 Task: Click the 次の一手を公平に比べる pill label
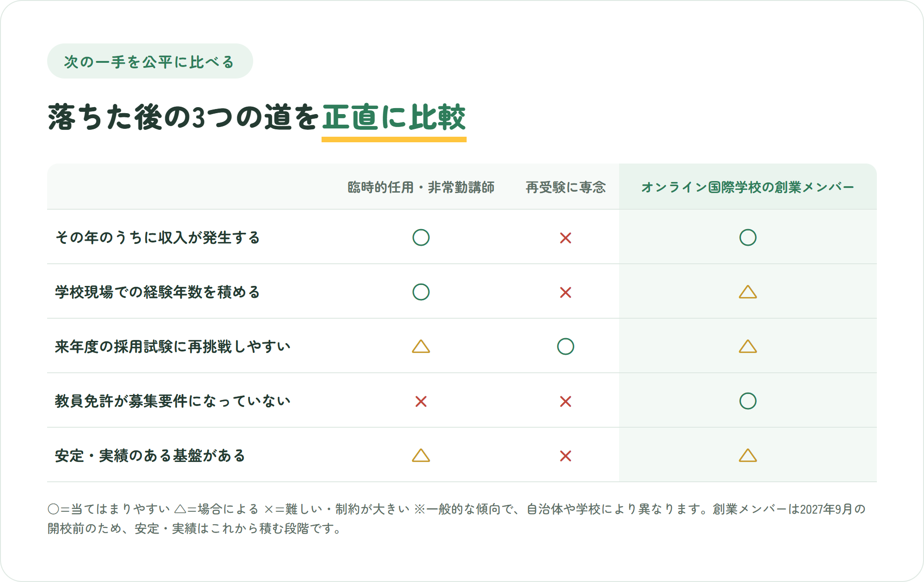pos(150,61)
